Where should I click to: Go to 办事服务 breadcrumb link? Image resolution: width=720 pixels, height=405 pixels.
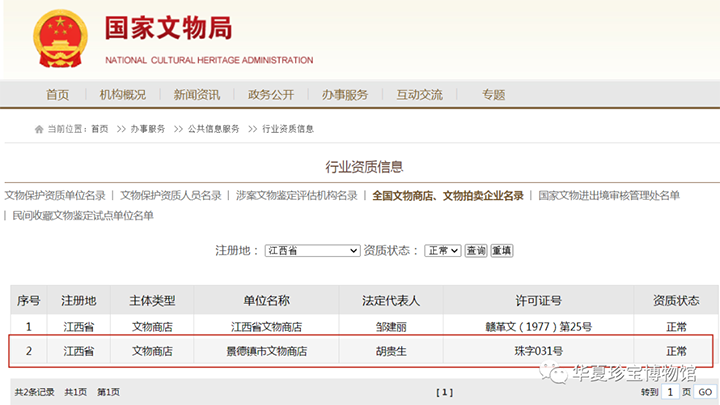[147, 129]
